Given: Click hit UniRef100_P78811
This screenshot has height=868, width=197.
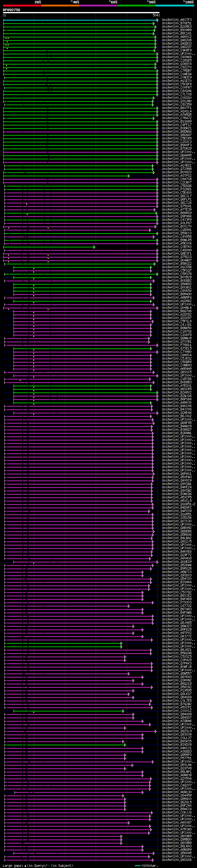Looking at the screenshot, I should (x=176, y=345).
